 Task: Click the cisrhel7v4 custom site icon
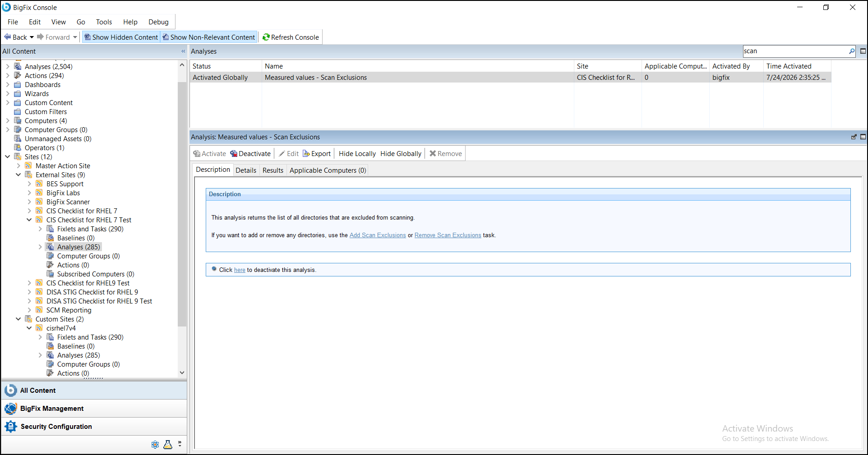[x=39, y=328]
